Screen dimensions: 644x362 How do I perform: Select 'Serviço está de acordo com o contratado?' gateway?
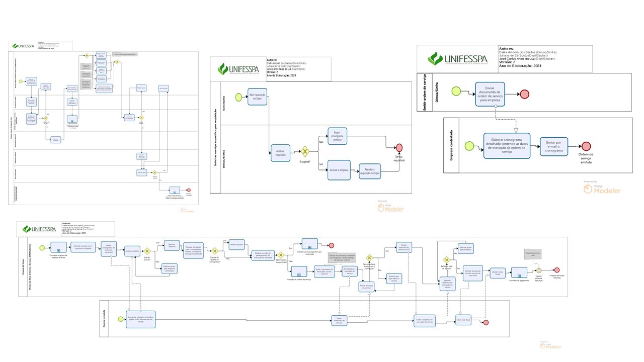(x=369, y=258)
